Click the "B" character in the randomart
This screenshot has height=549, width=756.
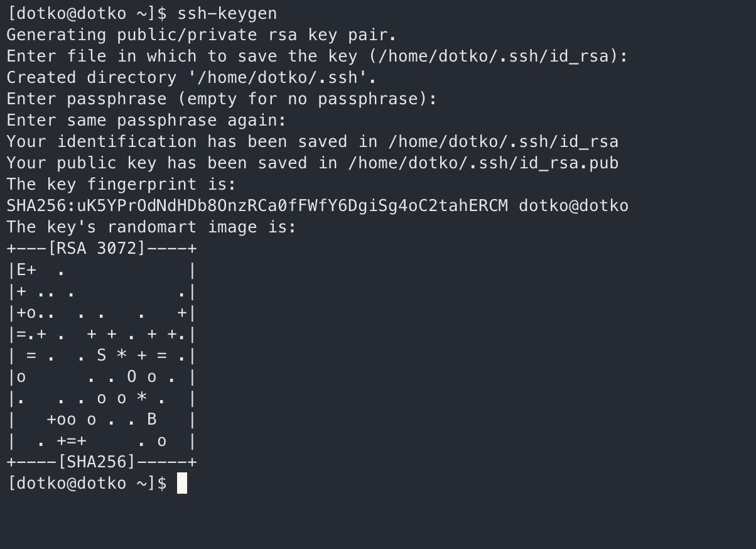pos(151,419)
